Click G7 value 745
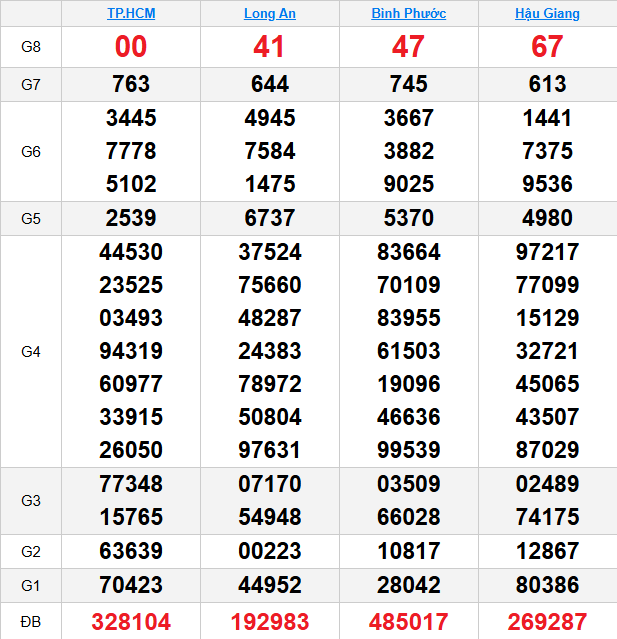This screenshot has height=639, width=617. [x=409, y=84]
